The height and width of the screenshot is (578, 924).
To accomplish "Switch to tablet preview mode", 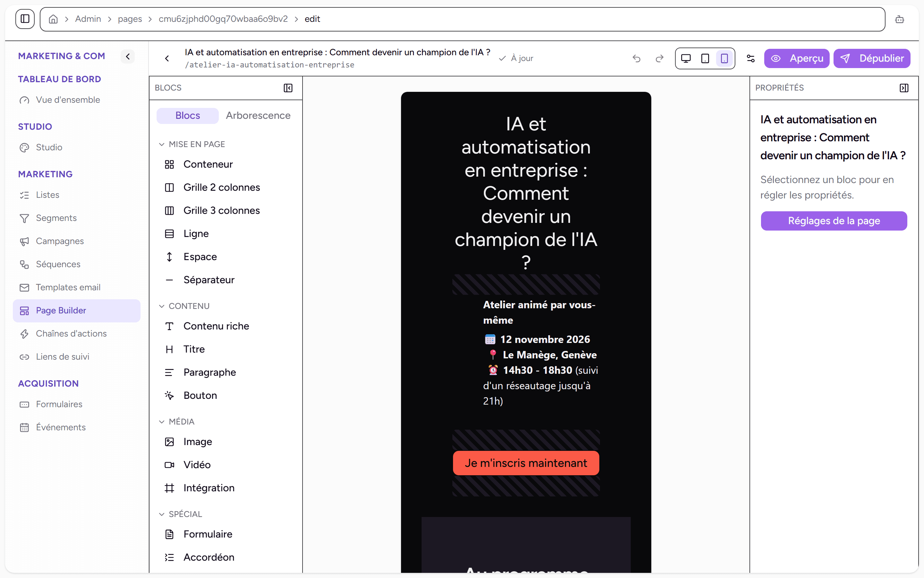I will pos(705,58).
